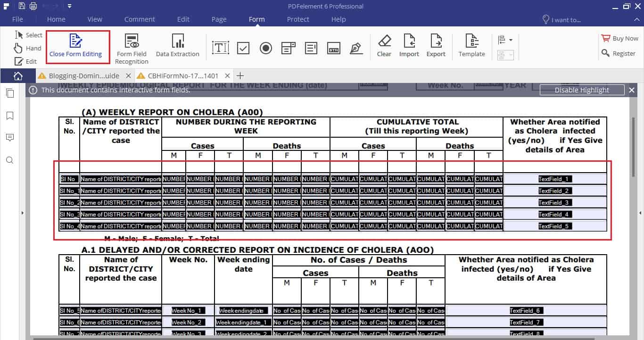
Task: Open the quick access customize dropdown
Action: click(x=69, y=6)
